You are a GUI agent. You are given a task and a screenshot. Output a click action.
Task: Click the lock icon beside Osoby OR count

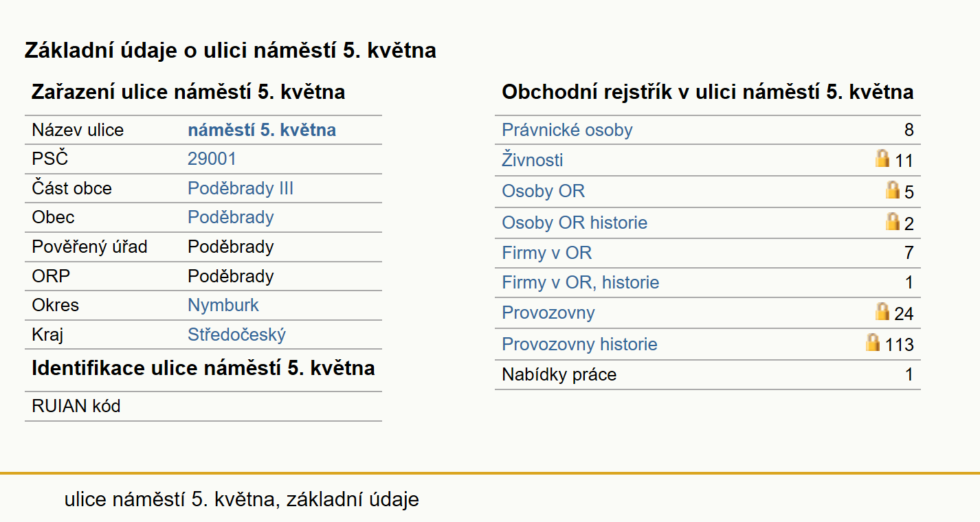point(893,190)
